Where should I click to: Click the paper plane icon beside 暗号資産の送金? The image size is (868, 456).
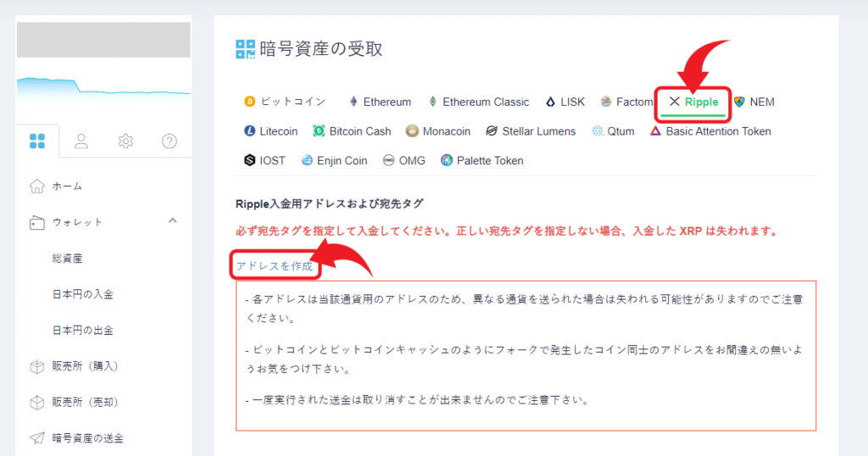pyautogui.click(x=37, y=438)
